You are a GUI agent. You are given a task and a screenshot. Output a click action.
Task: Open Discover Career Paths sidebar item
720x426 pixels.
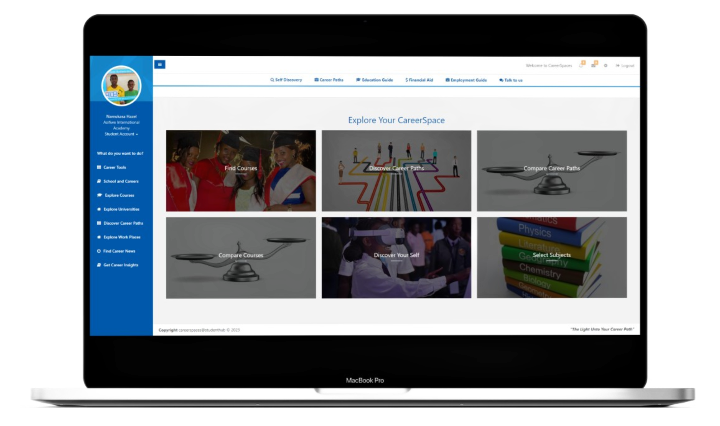(x=123, y=223)
